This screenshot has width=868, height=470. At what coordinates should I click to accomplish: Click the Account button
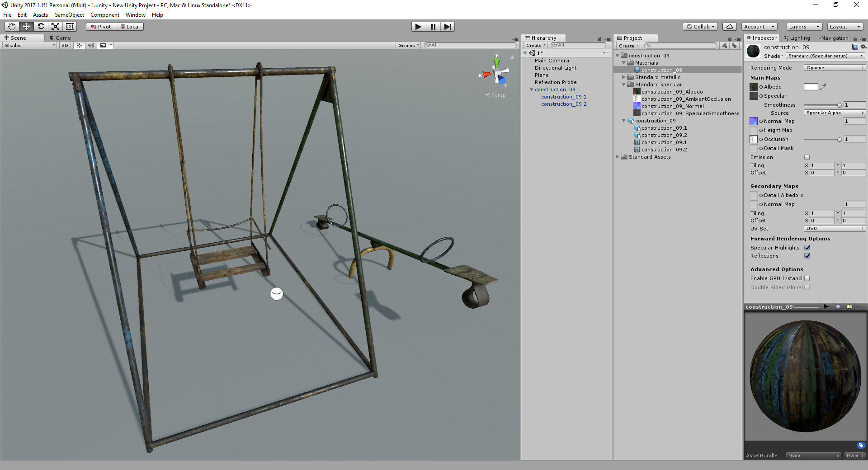759,27
